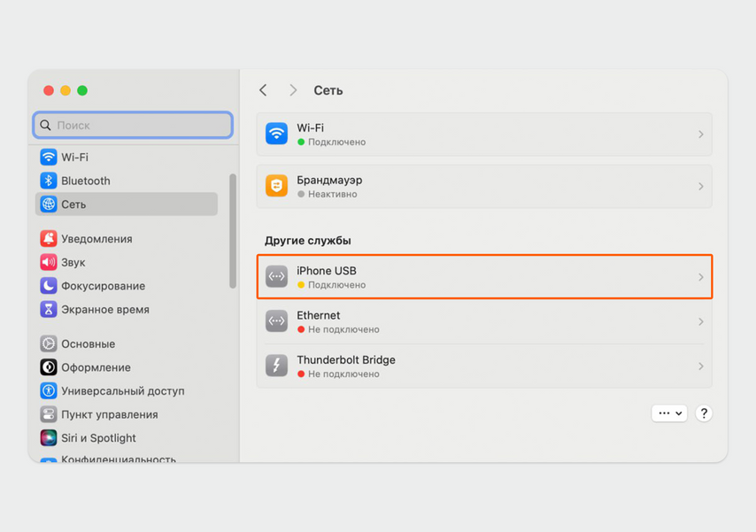The image size is (756, 532).
Task: Click the Thunderbolt Bridge lightning icon
Action: point(277,366)
